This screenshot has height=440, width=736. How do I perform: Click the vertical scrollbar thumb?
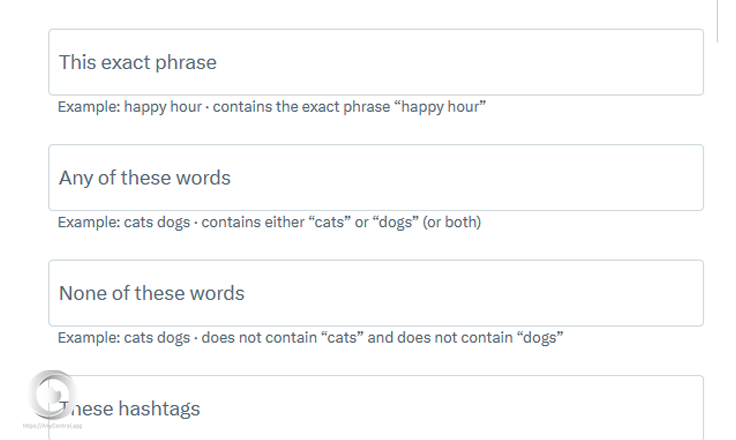click(718, 20)
